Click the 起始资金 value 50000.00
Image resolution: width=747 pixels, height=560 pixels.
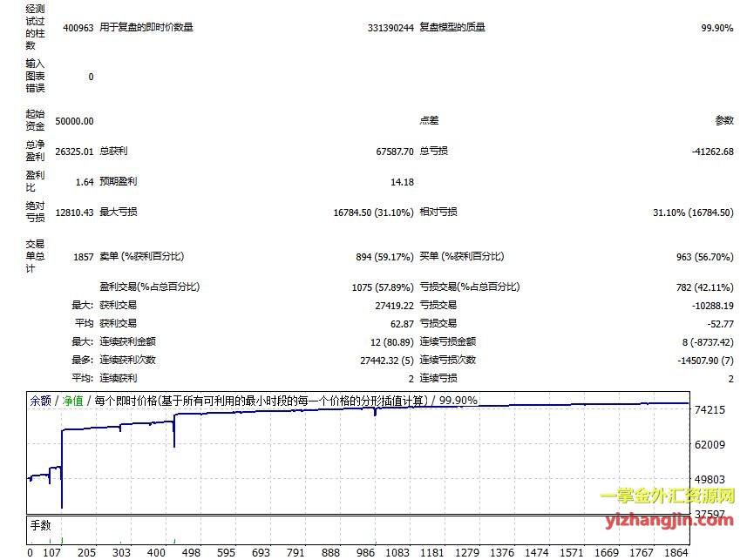click(74, 121)
